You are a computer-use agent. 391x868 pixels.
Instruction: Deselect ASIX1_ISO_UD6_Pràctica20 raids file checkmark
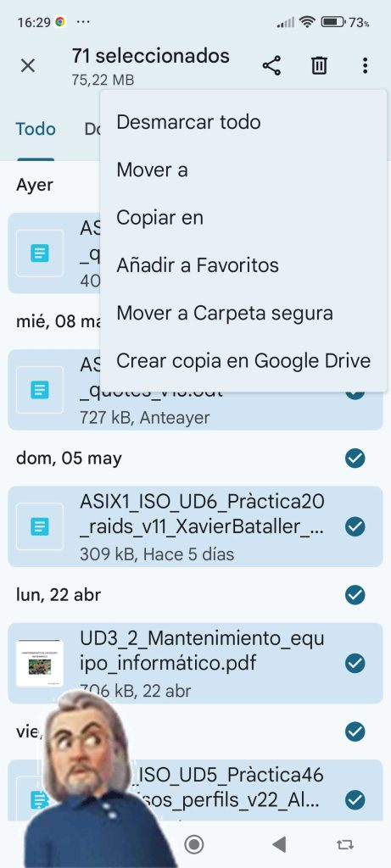[x=355, y=526]
